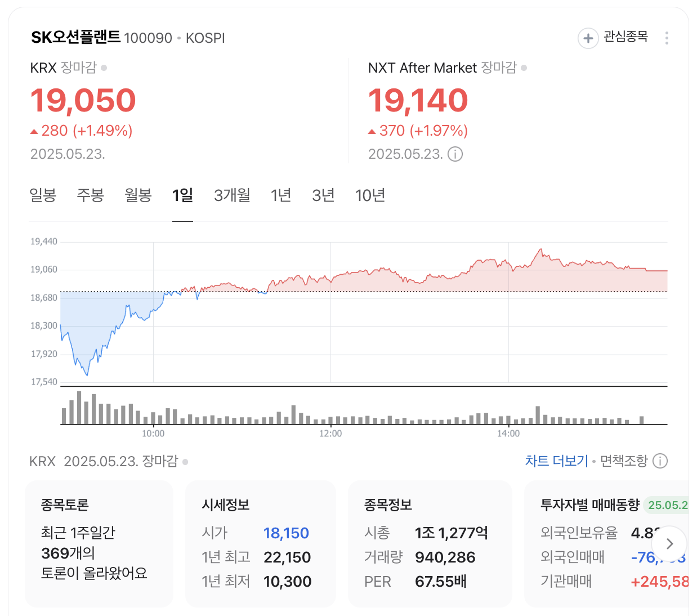The height and width of the screenshot is (616, 697).
Task: Click the circular right chevron on 투자자별 매매동향 card
Action: pos(669,544)
